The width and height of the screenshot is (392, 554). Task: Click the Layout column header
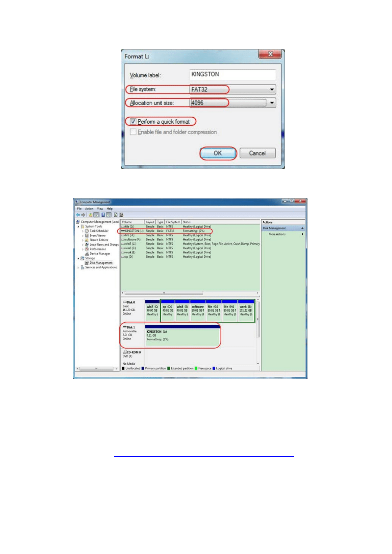coord(150,222)
